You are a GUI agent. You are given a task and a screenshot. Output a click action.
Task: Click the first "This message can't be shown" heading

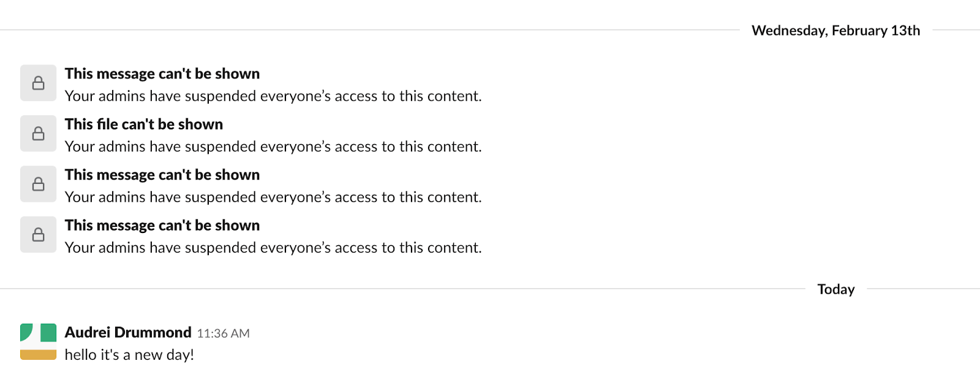click(x=162, y=74)
